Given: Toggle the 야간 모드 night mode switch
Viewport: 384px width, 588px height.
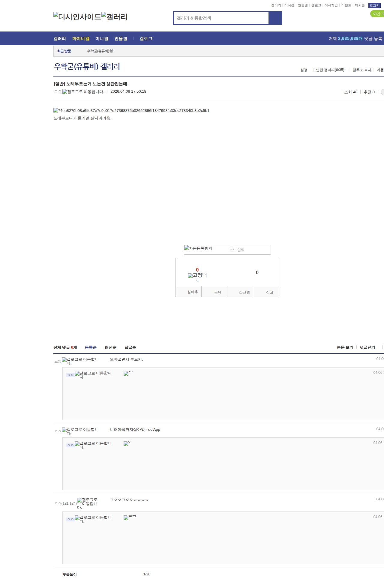Looking at the screenshot, I should 377,14.
